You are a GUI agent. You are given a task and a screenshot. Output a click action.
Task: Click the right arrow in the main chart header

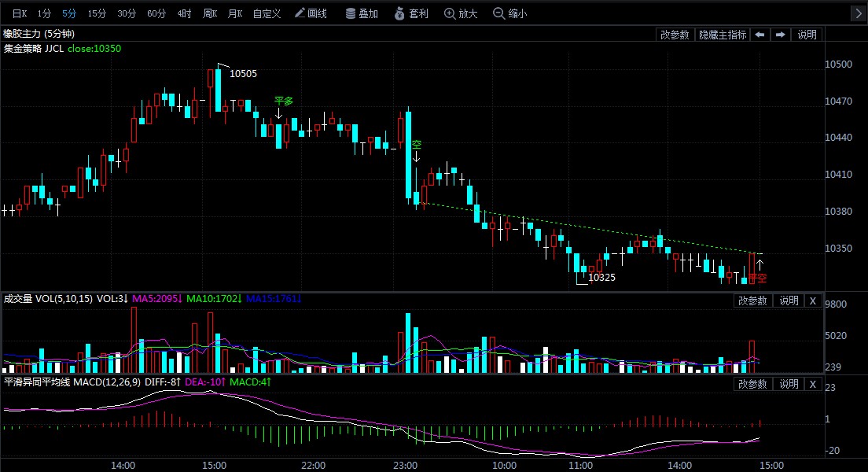780,35
